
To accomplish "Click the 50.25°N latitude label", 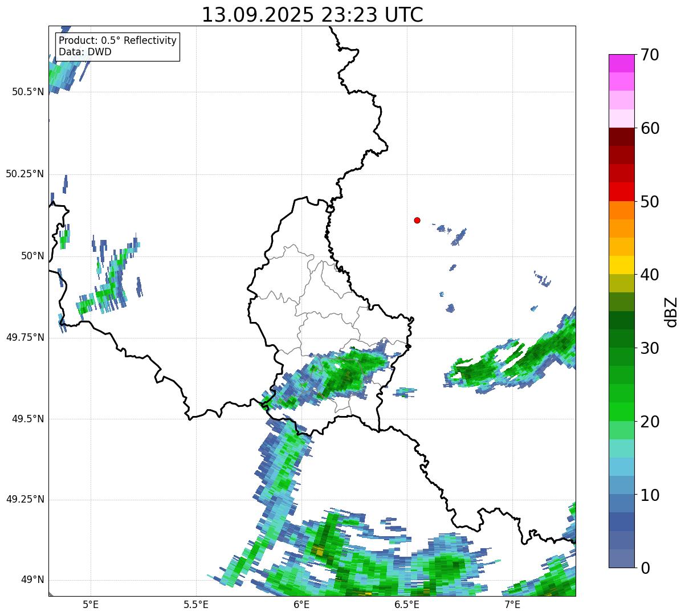I will pyautogui.click(x=25, y=174).
